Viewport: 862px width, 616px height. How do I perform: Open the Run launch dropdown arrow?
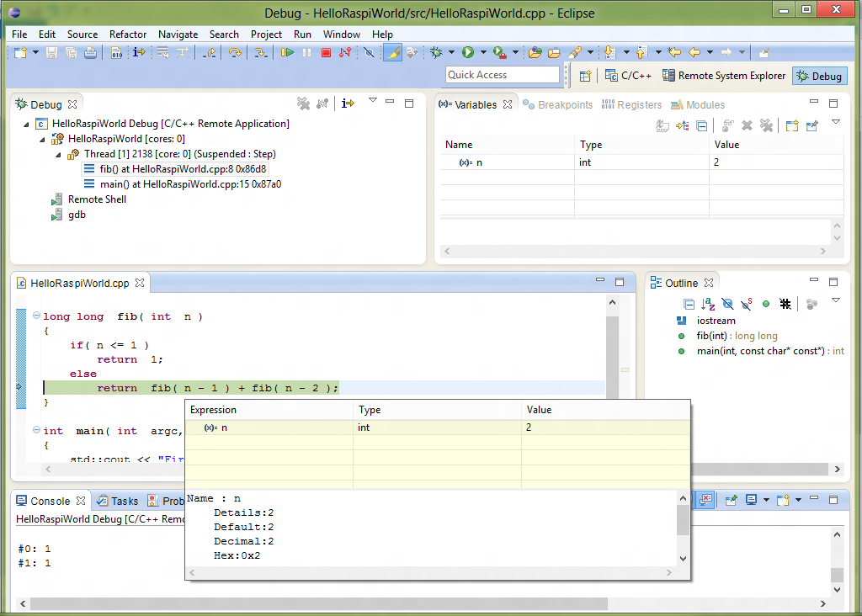pyautogui.click(x=483, y=52)
